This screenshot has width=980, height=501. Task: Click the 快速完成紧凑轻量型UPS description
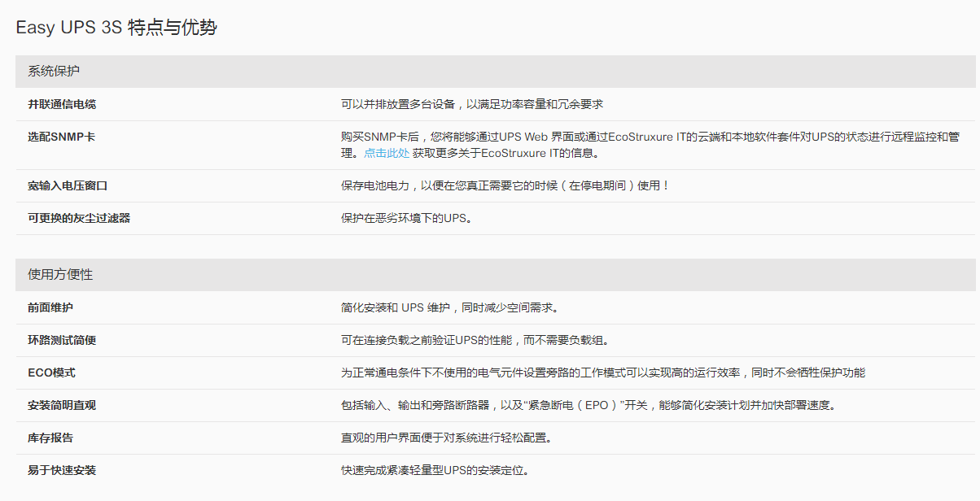point(435,470)
